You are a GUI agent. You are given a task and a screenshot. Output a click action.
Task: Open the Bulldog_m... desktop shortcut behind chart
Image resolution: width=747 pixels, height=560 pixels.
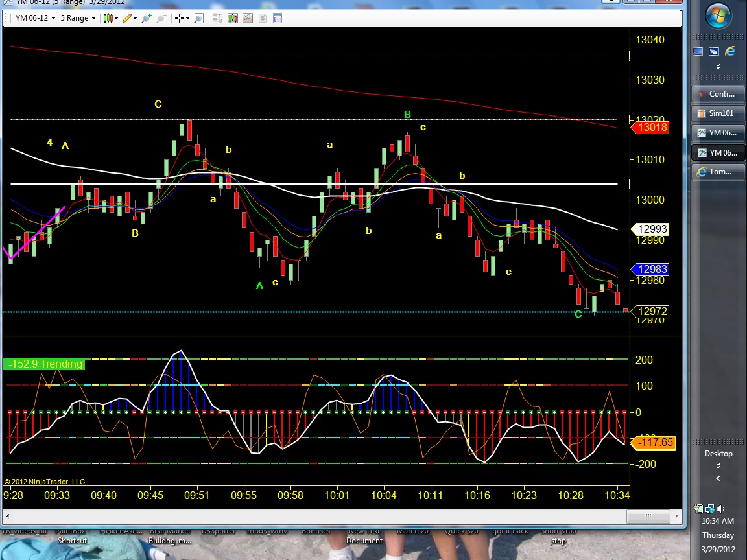170,536
